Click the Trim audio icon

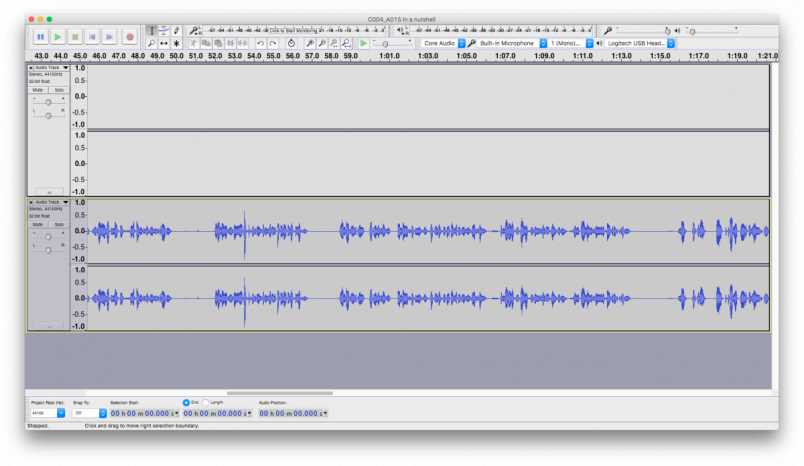point(231,44)
